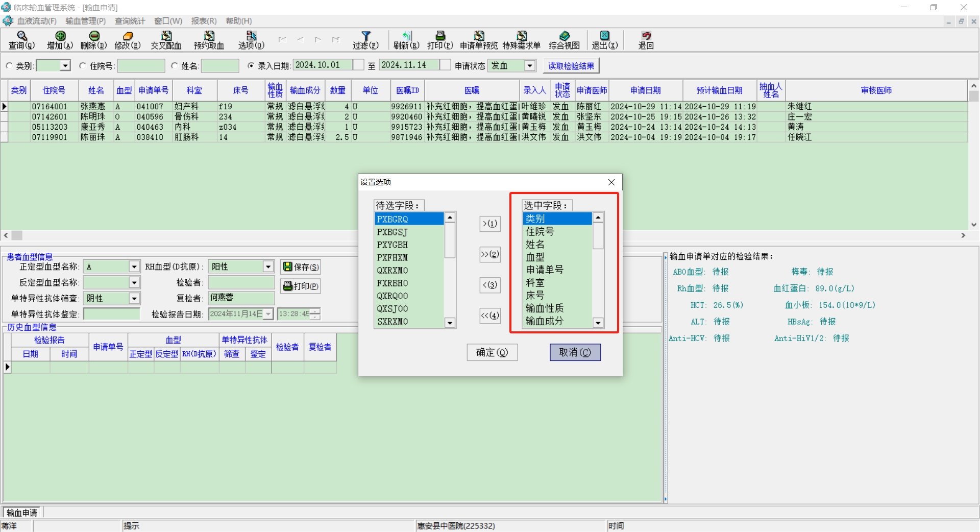The image size is (980, 532).
Task: Open 申请单预览 request preview
Action: click(x=479, y=40)
